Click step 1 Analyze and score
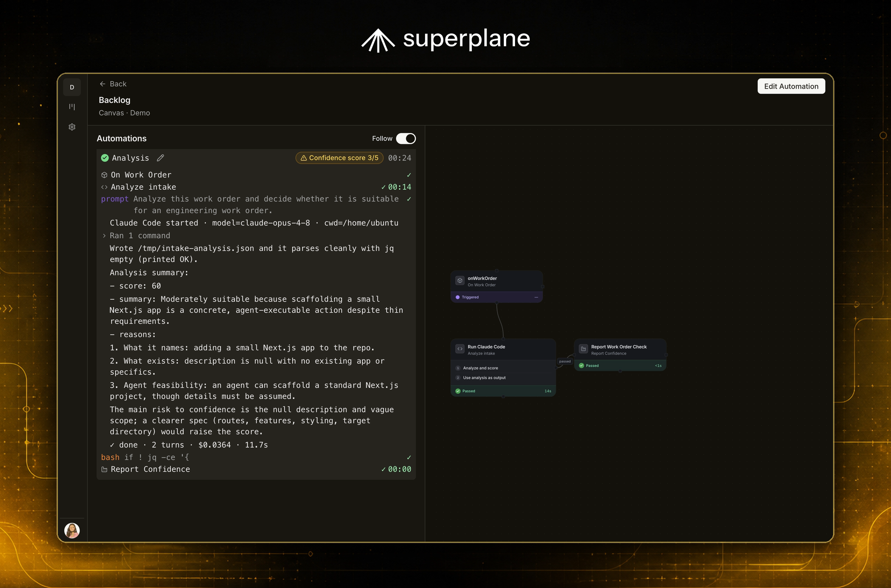891x588 pixels. (480, 368)
